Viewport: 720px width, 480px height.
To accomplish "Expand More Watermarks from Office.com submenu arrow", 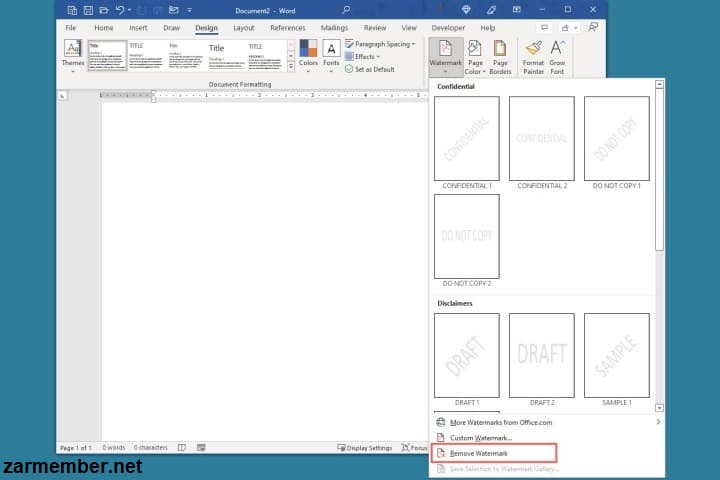I will (658, 422).
